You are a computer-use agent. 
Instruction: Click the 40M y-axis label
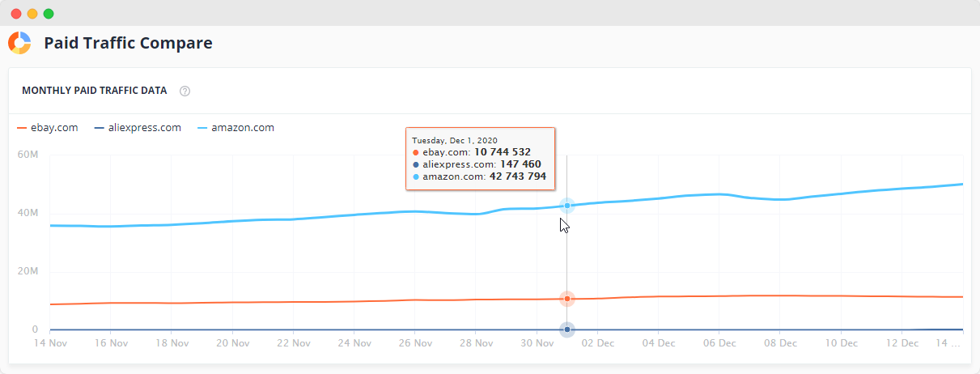[28, 213]
